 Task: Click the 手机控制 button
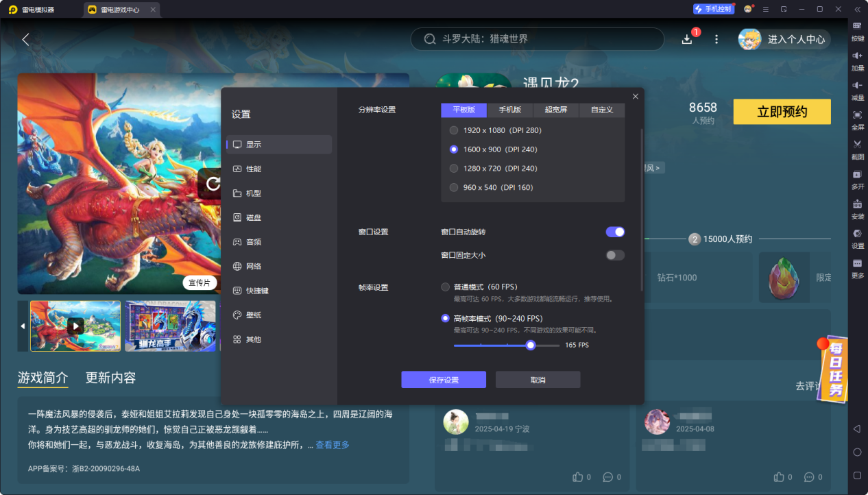coord(713,9)
